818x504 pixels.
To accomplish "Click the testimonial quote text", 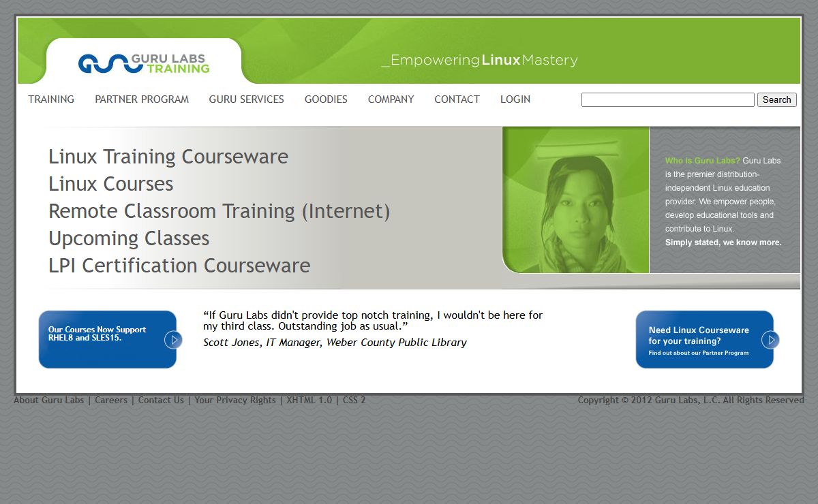I will (x=373, y=320).
